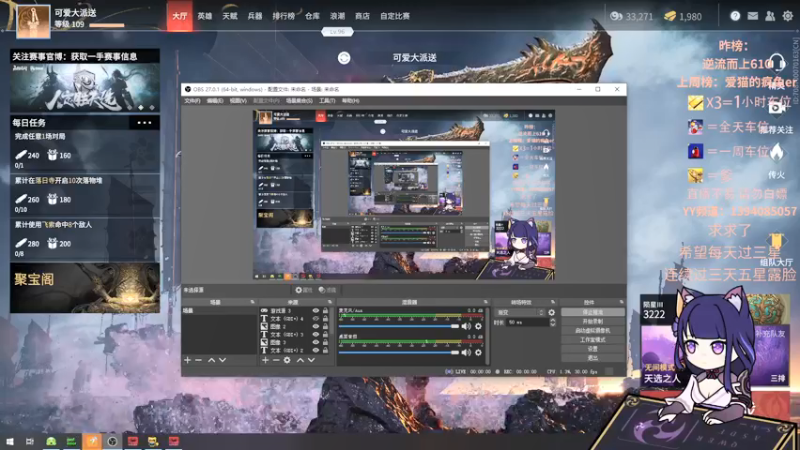Click the player avatar in game lobby
800x450 pixels.
click(x=34, y=21)
